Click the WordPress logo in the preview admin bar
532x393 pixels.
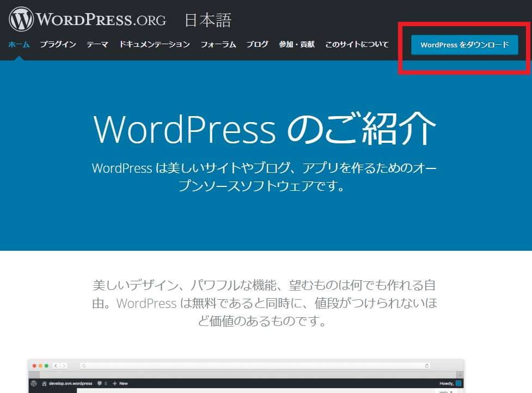click(x=34, y=384)
